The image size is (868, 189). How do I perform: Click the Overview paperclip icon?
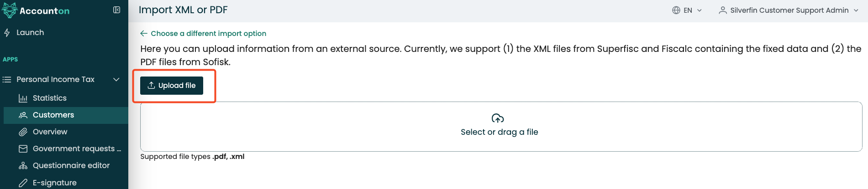tap(23, 132)
